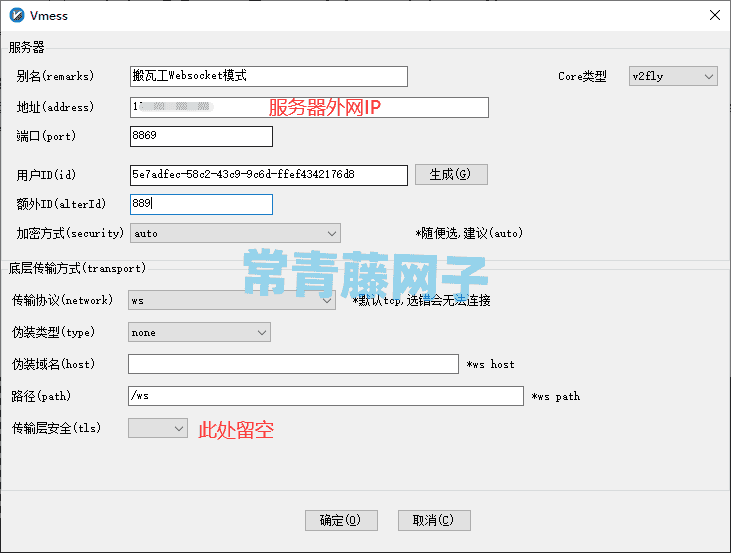Click the *ws host hint text
The image size is (731, 553).
tap(490, 365)
